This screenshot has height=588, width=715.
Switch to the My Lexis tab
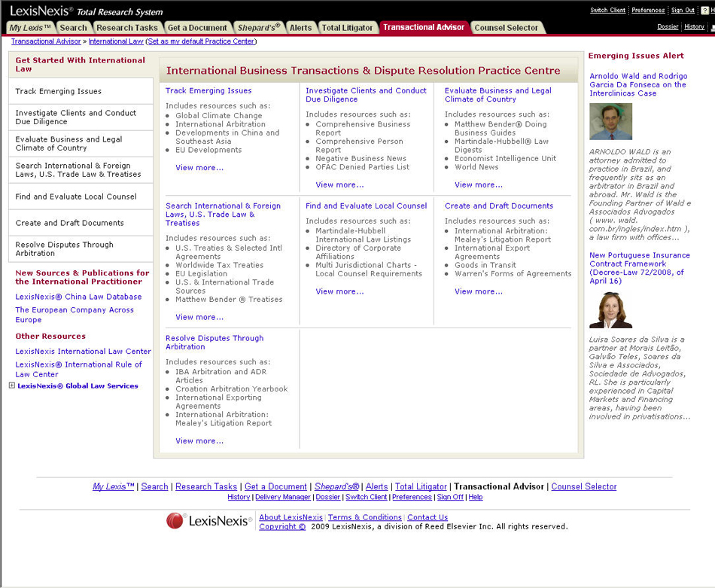coord(30,28)
